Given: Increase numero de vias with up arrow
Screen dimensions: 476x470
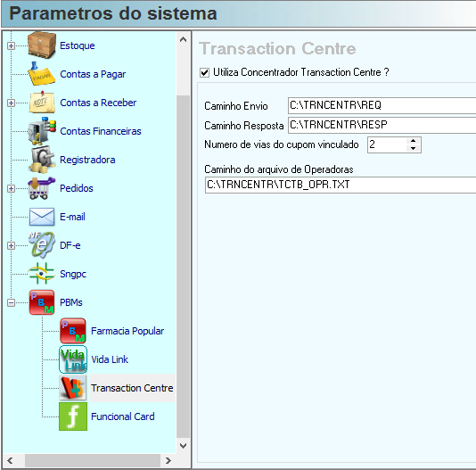Looking at the screenshot, I should click(x=414, y=141).
